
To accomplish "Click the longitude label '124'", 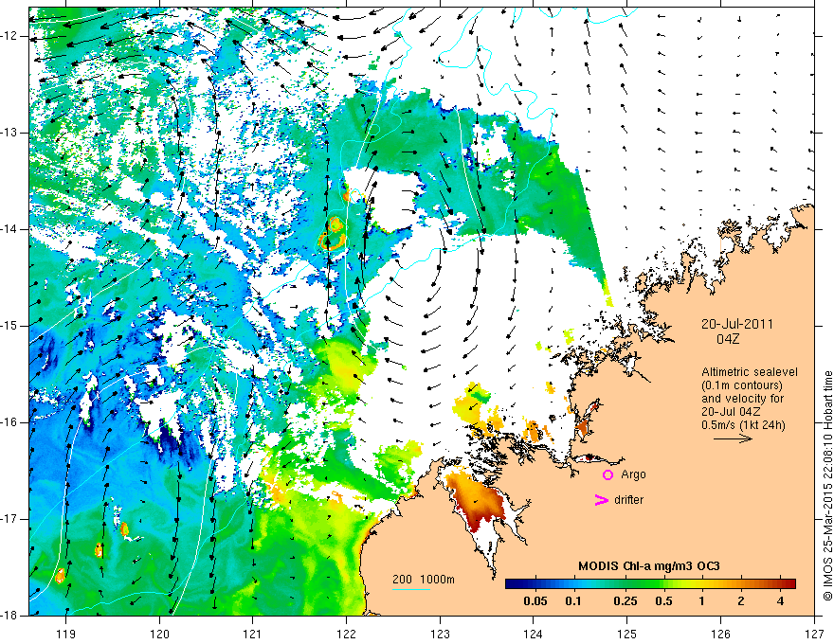I will 534,634.
